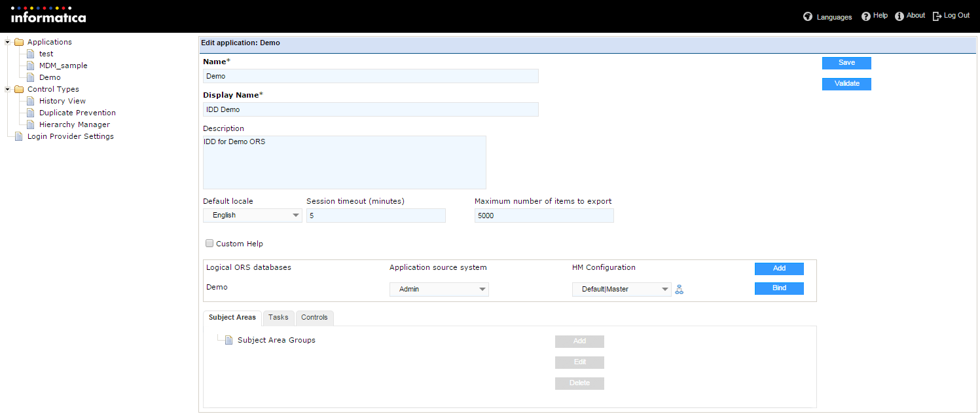
Task: Click the About info icon
Action: [899, 16]
